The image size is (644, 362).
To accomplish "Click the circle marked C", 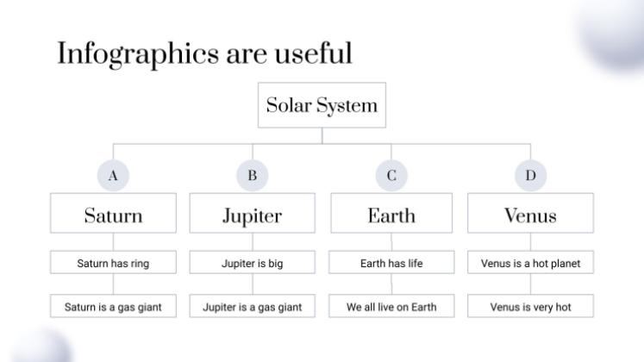I will pyautogui.click(x=391, y=176).
